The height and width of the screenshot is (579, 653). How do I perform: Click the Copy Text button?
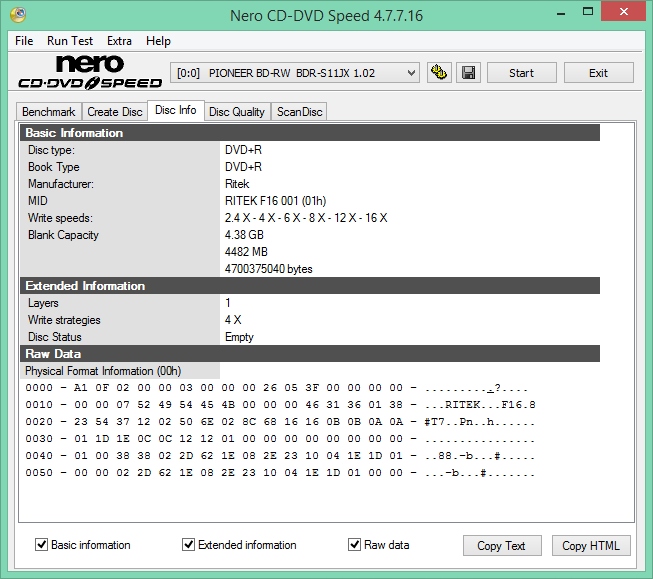502,546
